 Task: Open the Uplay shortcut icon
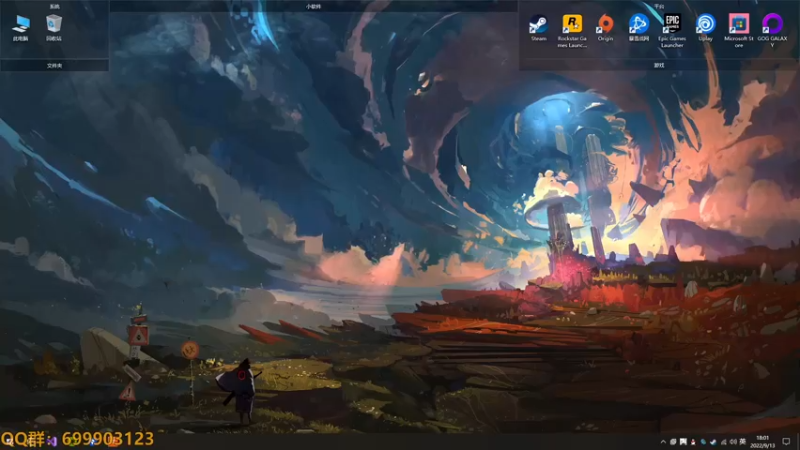click(x=706, y=28)
